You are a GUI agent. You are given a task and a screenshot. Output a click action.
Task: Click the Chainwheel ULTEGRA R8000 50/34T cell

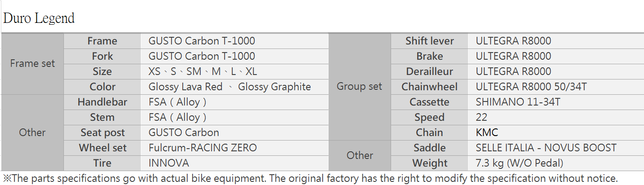[x=556, y=87]
